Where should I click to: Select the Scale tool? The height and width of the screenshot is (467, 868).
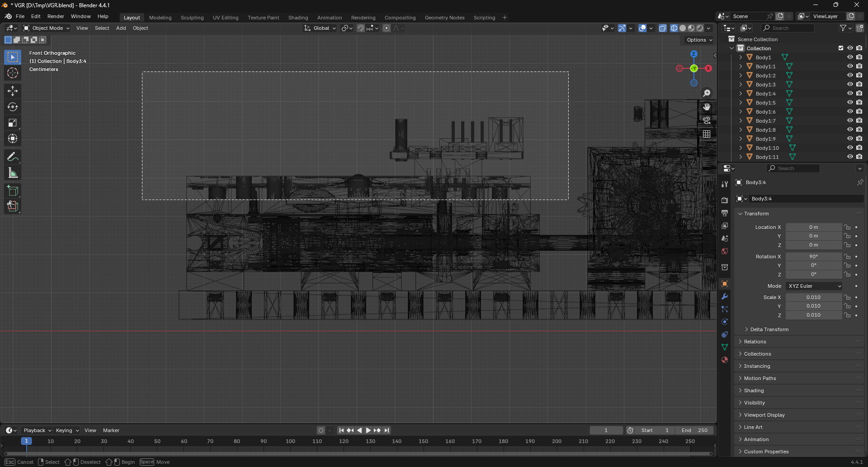pos(13,123)
